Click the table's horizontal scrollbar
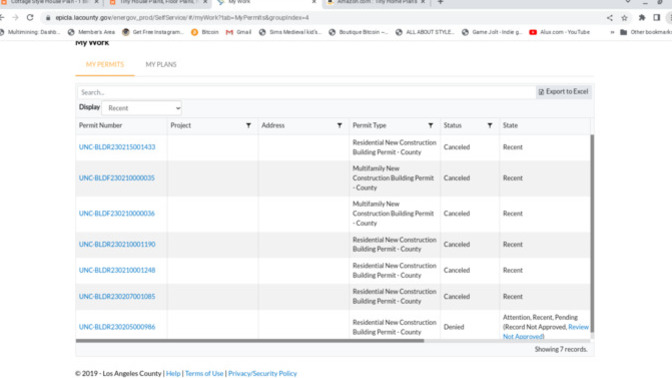 [x=250, y=341]
